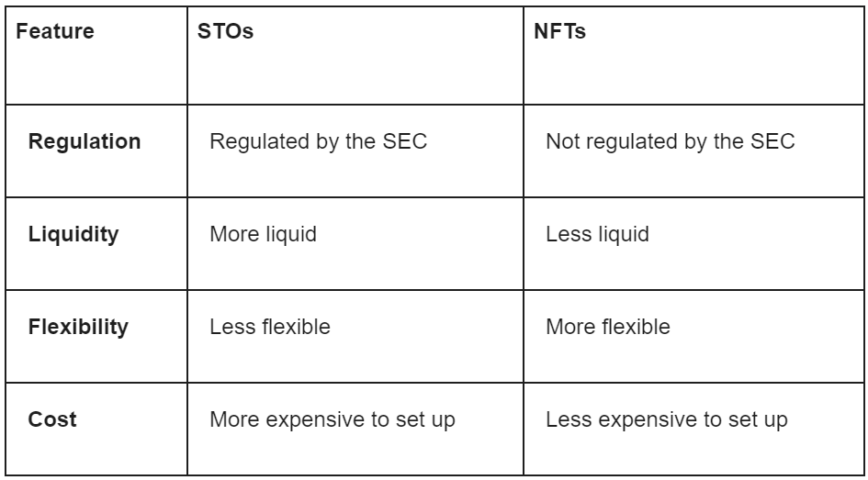The image size is (868, 480).
Task: Click the 'More liquid' cell
Action: [x=355, y=243]
